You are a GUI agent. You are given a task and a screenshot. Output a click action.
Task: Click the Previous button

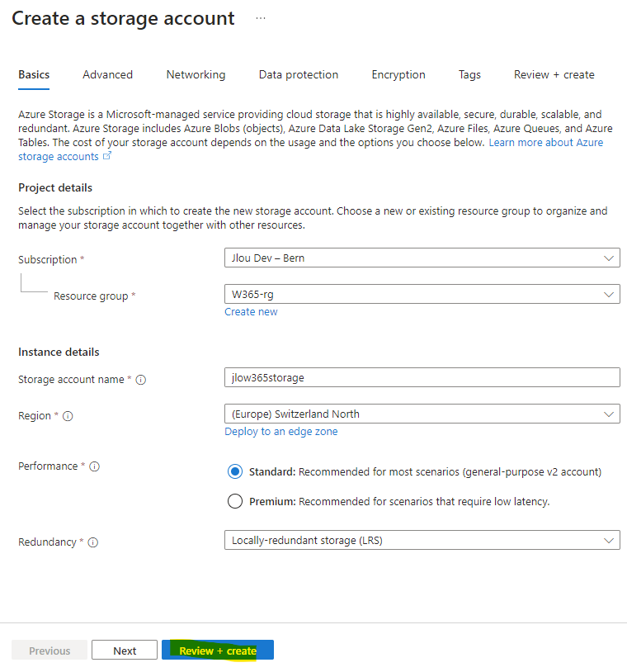[x=49, y=651]
